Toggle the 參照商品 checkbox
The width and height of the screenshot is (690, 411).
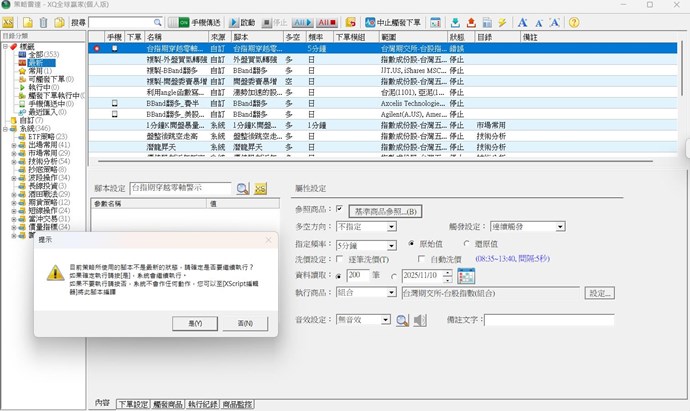(340, 210)
